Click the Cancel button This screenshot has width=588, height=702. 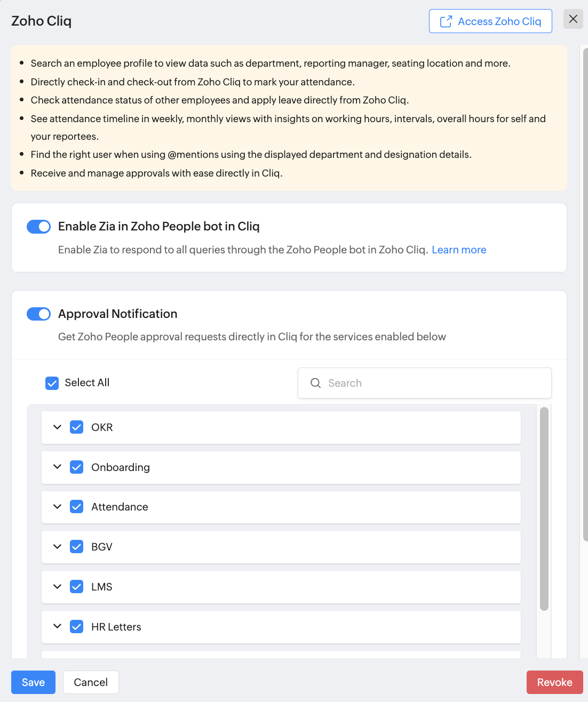tap(91, 682)
